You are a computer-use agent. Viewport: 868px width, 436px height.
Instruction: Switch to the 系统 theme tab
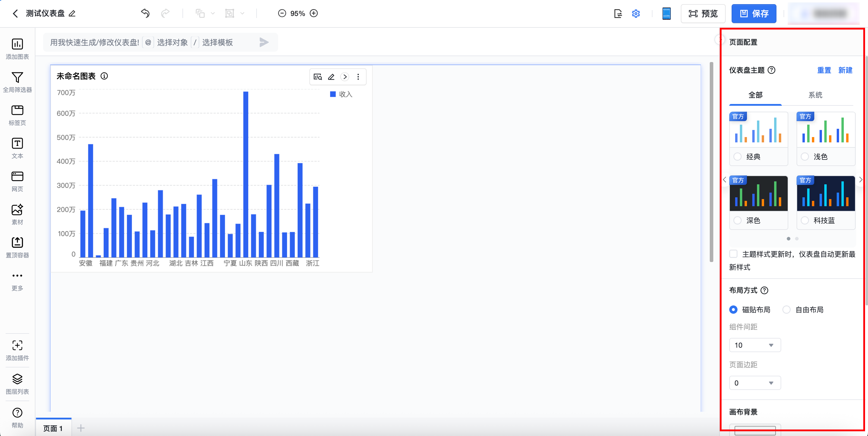tap(815, 95)
